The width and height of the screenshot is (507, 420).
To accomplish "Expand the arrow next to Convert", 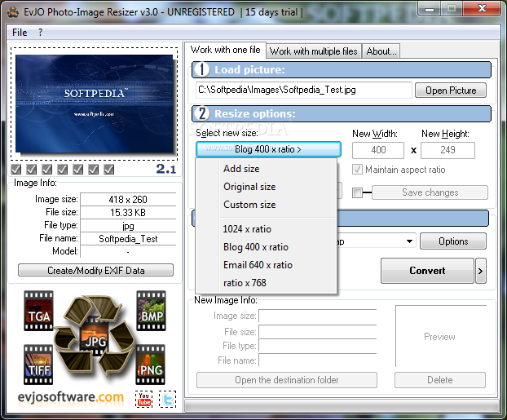I will [x=480, y=271].
